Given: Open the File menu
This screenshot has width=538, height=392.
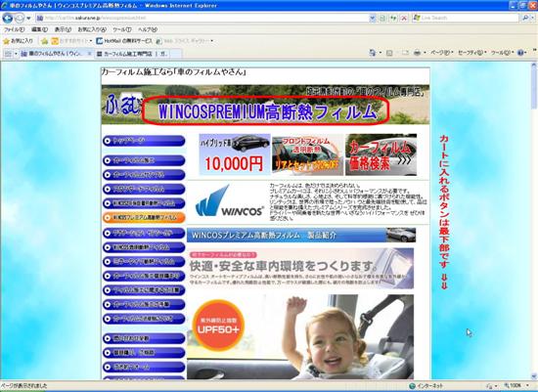Looking at the screenshot, I should [x=14, y=29].
